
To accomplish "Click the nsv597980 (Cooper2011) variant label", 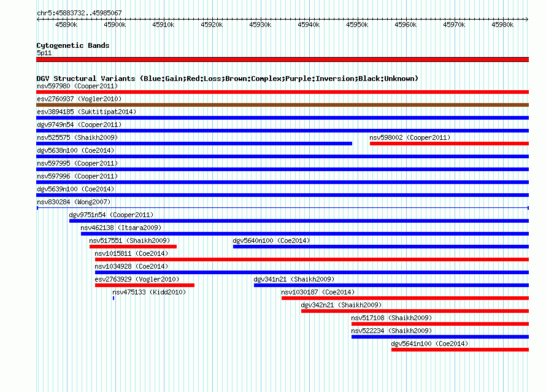I will coord(77,86).
